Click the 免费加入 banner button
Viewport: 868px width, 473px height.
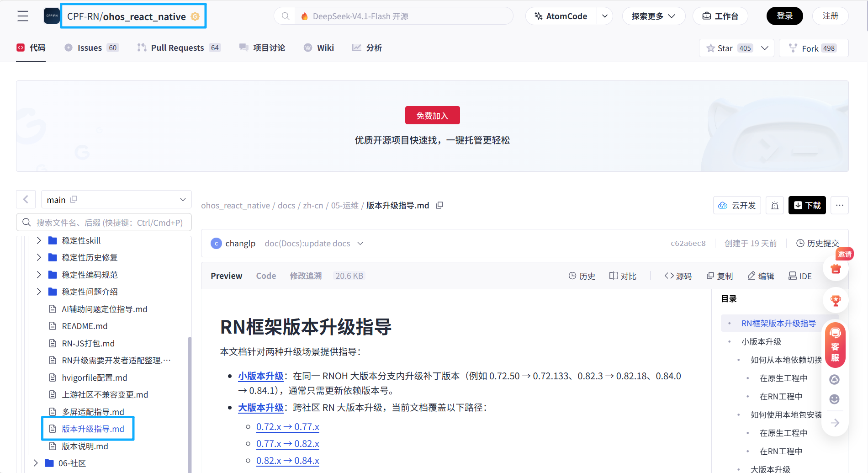click(432, 115)
